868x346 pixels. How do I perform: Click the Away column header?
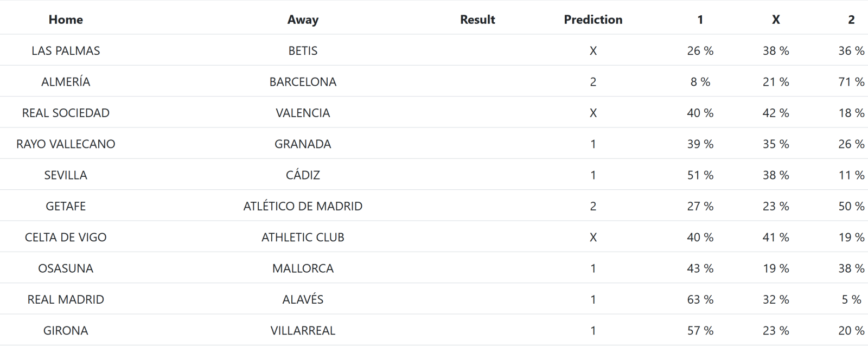coord(303,20)
